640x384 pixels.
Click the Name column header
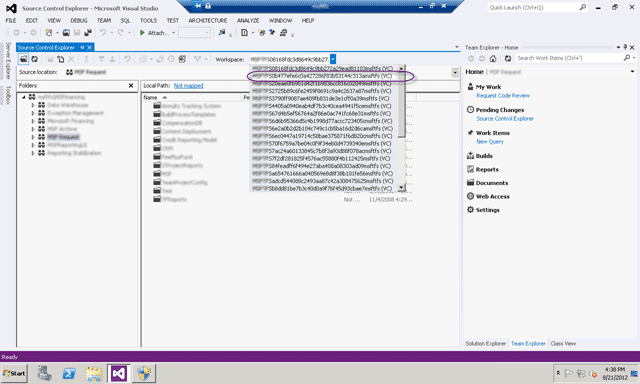point(192,98)
